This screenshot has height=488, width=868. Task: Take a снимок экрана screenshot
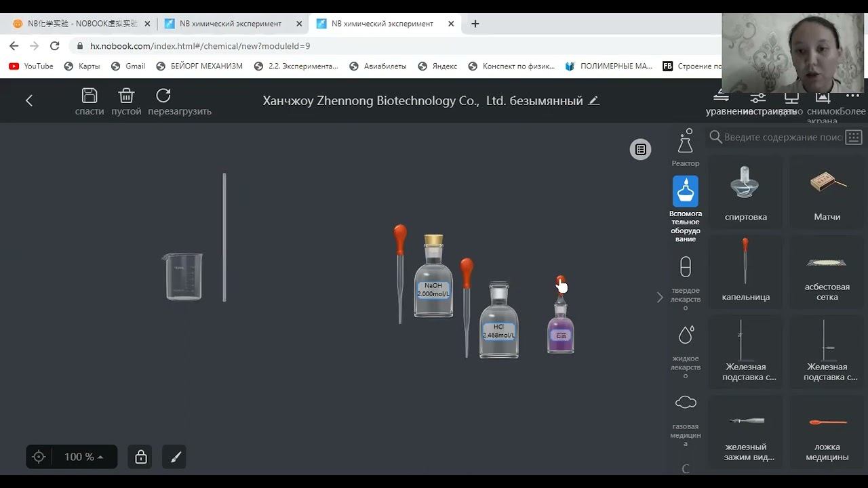coord(822,107)
